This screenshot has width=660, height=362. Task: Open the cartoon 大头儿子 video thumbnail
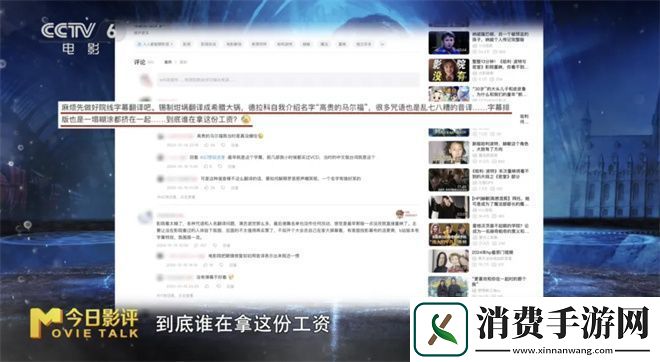449,93
